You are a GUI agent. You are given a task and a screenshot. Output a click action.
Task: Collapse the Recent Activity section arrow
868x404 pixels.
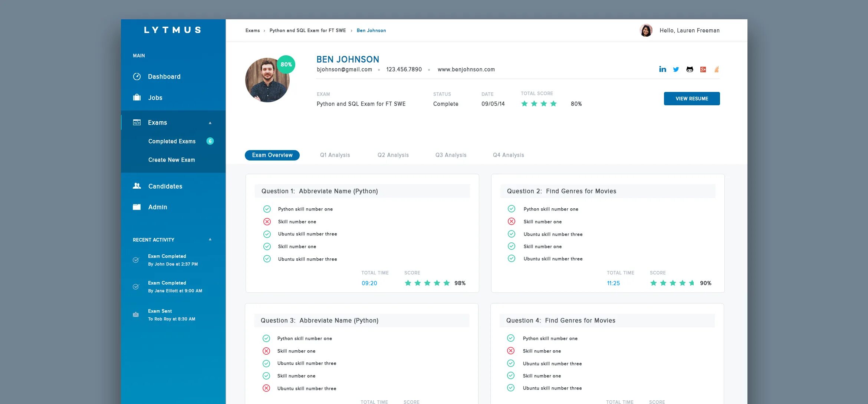(210, 239)
